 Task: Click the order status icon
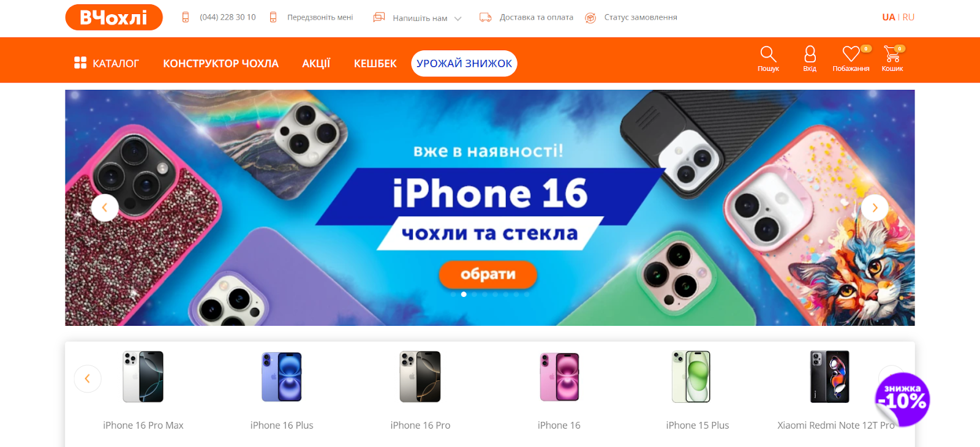point(590,18)
